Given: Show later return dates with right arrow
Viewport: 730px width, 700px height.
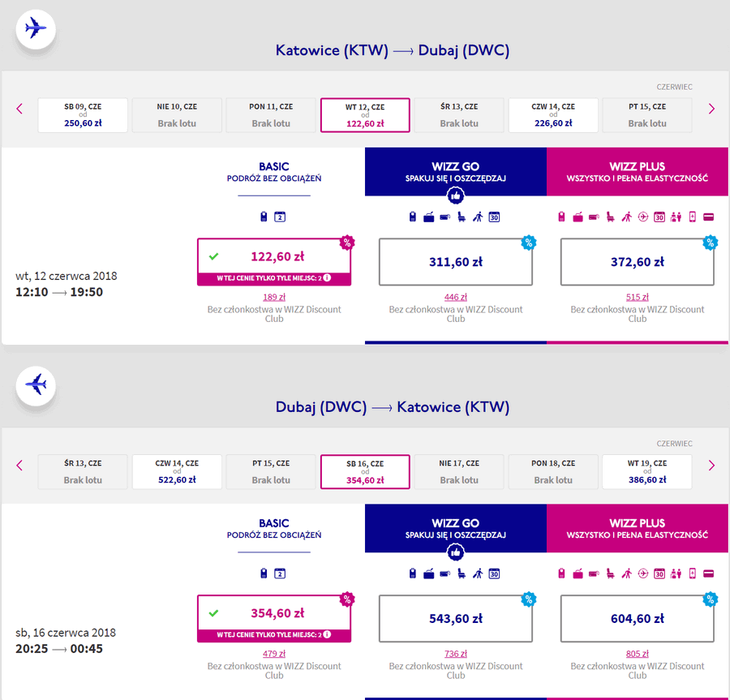Looking at the screenshot, I should [x=711, y=466].
